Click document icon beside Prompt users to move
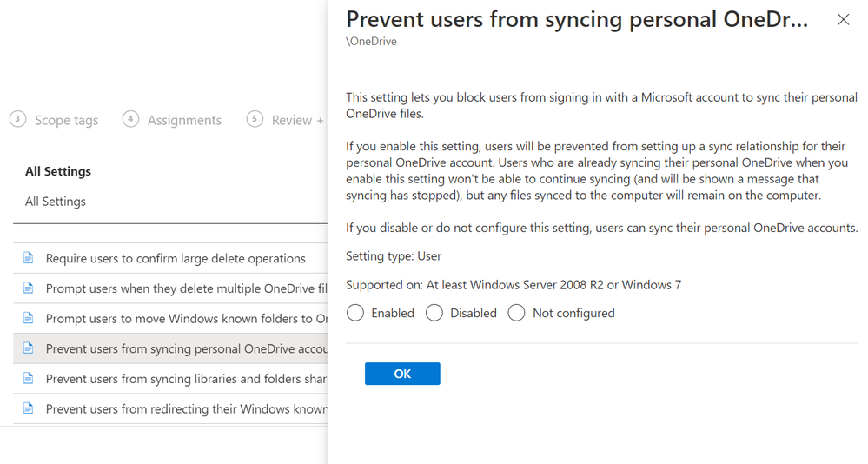This screenshot has width=868, height=464. (x=29, y=319)
